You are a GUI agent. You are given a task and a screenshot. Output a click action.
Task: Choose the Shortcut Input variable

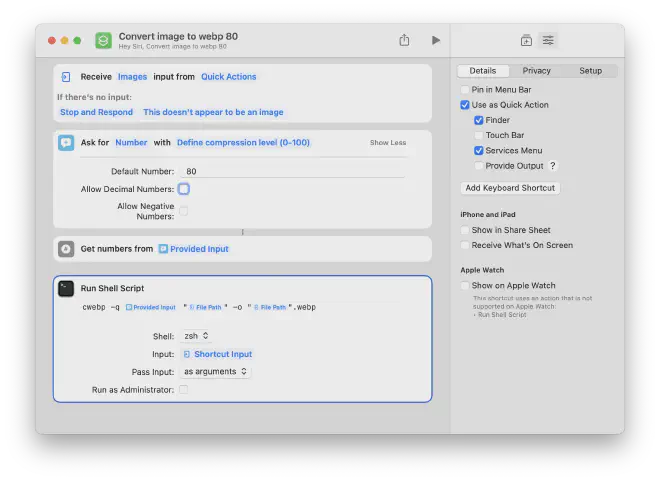218,354
